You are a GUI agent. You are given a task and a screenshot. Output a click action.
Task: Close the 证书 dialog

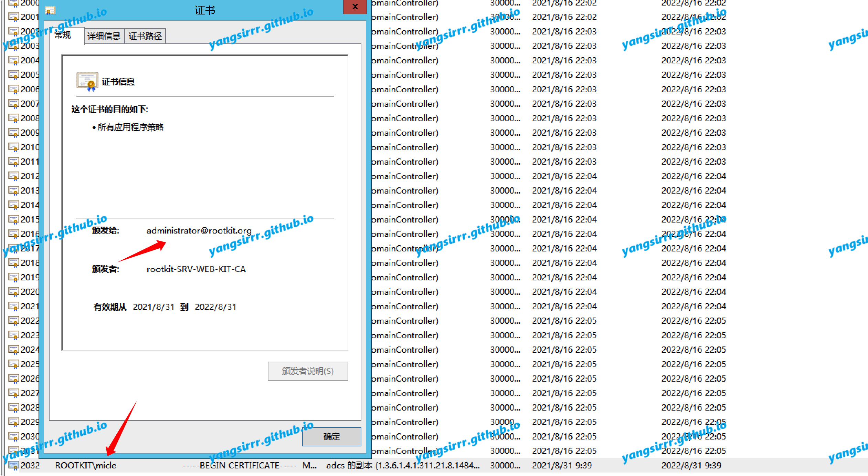355,7
